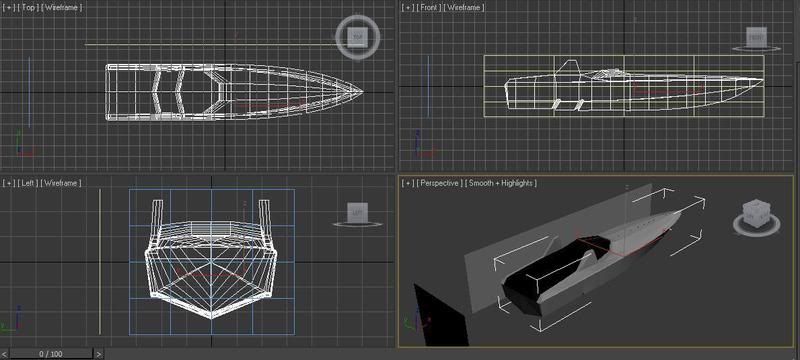Open the [+] general menu in Perspective viewport
800x360 pixels.
[408, 183]
